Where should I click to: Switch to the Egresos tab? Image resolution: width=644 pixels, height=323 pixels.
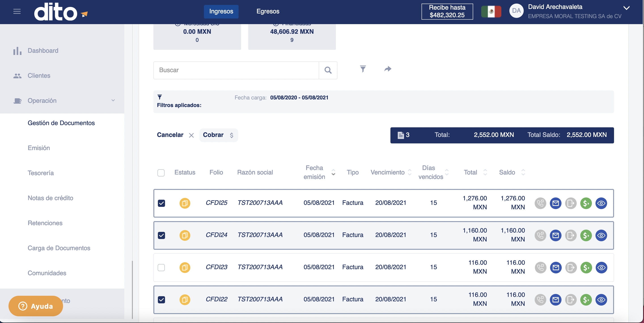point(268,11)
